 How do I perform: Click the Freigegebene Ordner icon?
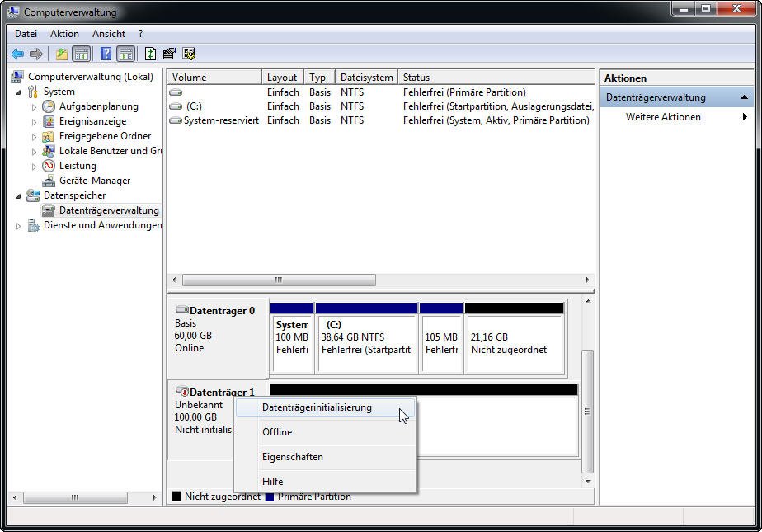click(x=48, y=136)
